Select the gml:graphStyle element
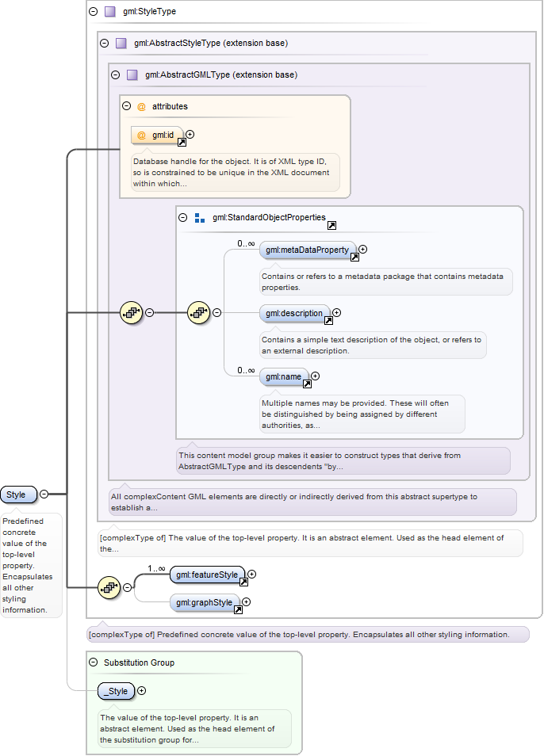This screenshot has height=756, width=544. coord(205,603)
